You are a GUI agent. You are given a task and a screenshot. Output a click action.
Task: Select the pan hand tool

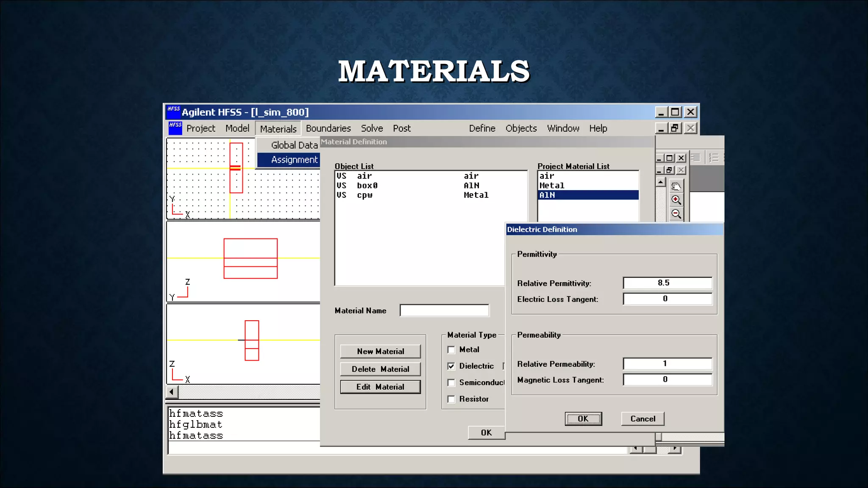676,186
